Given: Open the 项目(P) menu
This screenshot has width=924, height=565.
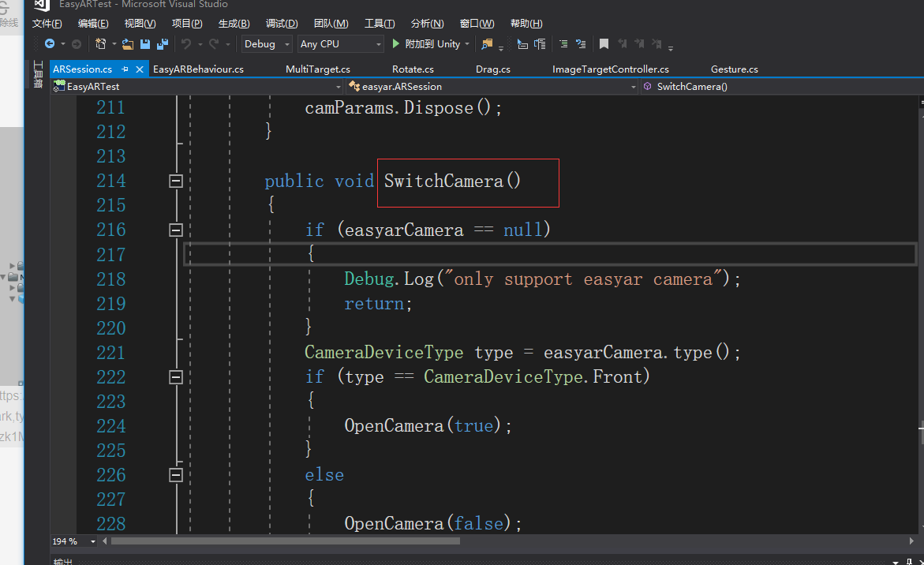Looking at the screenshot, I should point(187,24).
